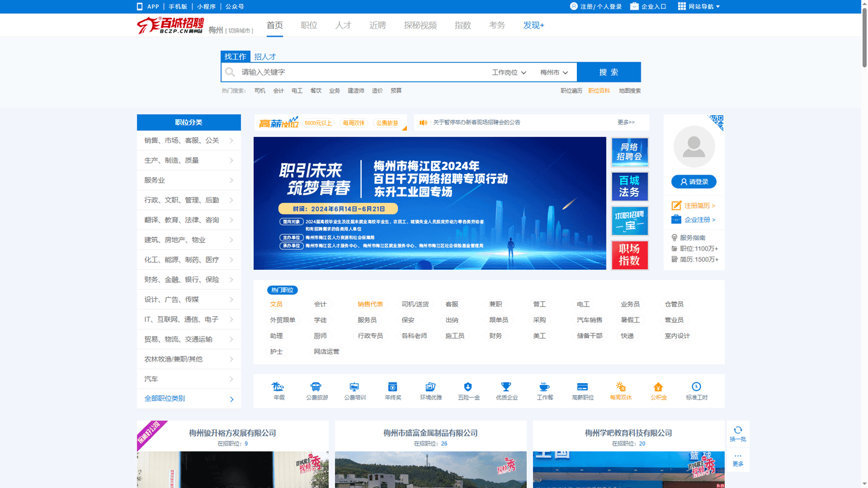The image size is (868, 488).
Task: Click the page vertical scrollbar
Action: (864, 36)
